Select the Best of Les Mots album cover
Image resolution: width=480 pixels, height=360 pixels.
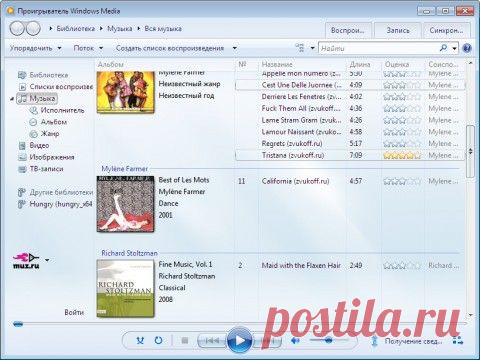[x=125, y=204]
